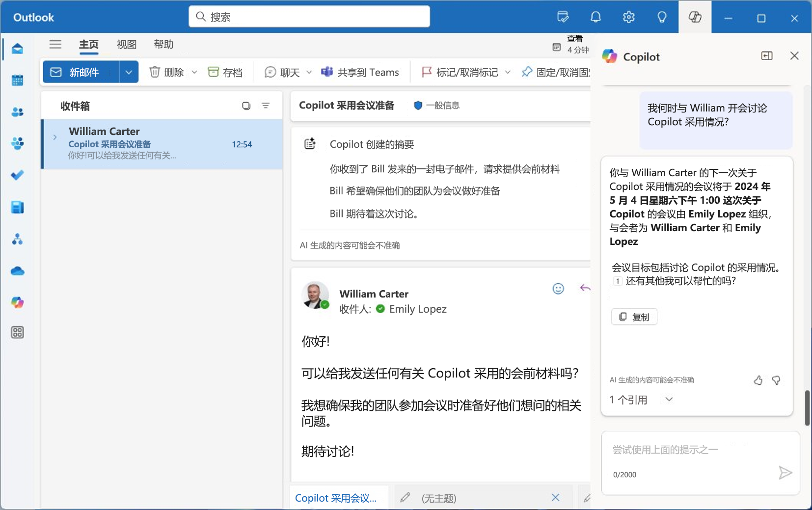Screen dimensions: 812x510
Task: Close the Copilot pane
Action: point(794,56)
